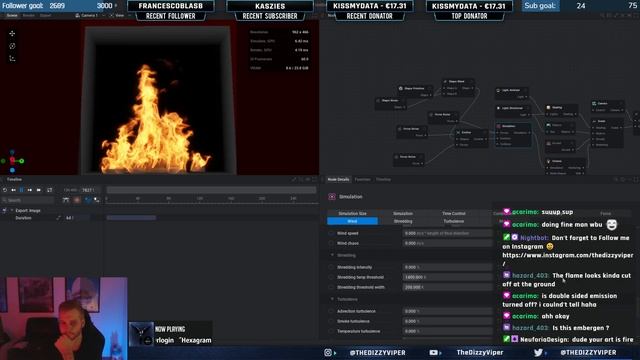Click the viewport axis orientation gizmo
The image size is (640, 360).
(13, 161)
